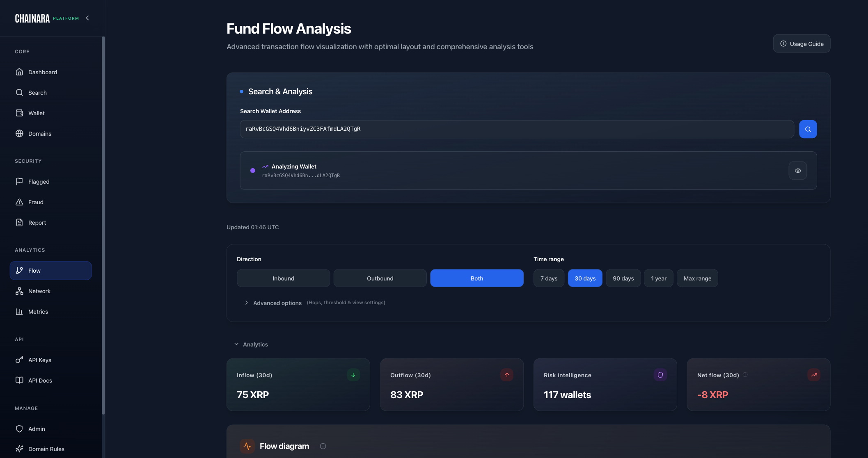
Task: Open Metrics page
Action: pos(50,312)
